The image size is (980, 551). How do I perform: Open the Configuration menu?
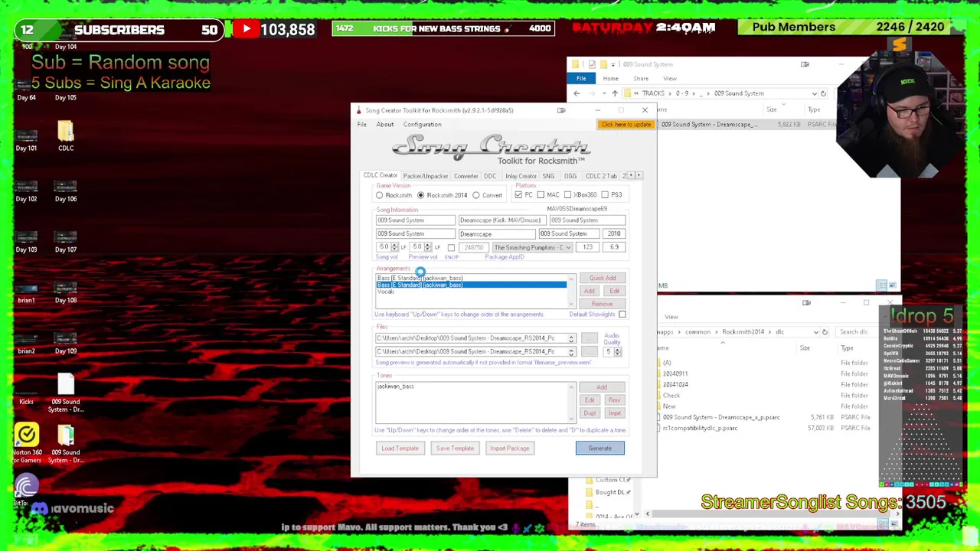point(422,125)
